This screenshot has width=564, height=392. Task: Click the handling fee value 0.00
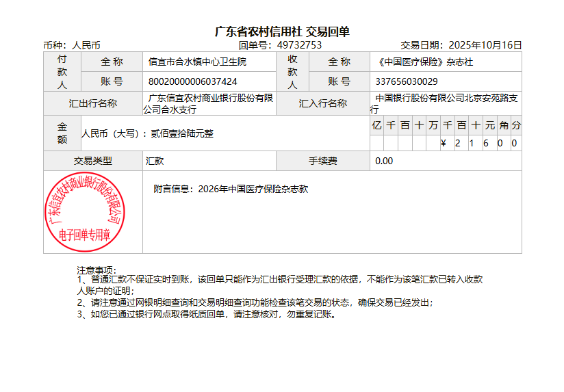385,161
